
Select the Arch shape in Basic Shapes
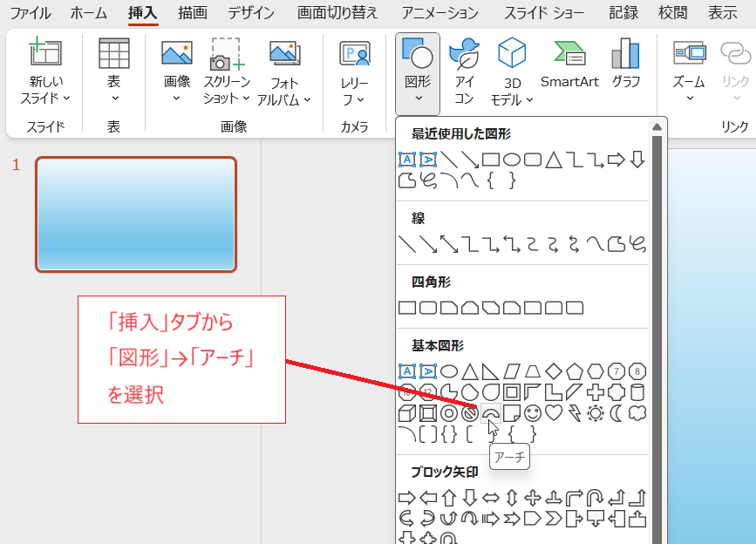point(491,413)
